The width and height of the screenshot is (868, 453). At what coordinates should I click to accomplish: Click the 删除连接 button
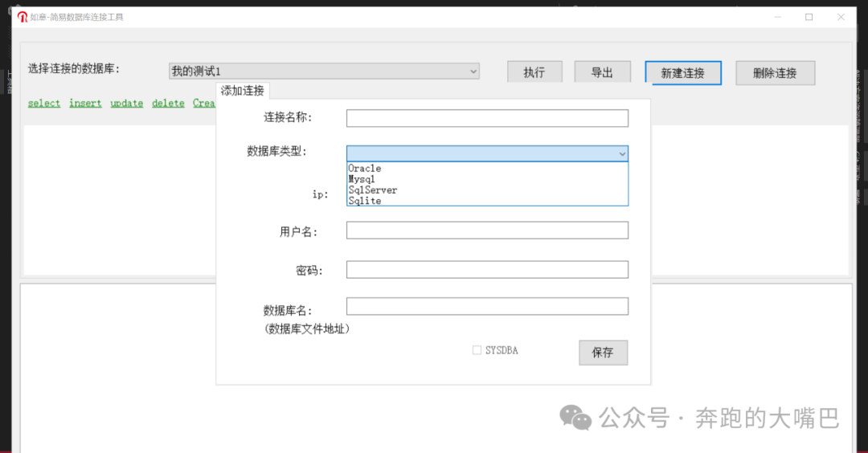(x=775, y=73)
